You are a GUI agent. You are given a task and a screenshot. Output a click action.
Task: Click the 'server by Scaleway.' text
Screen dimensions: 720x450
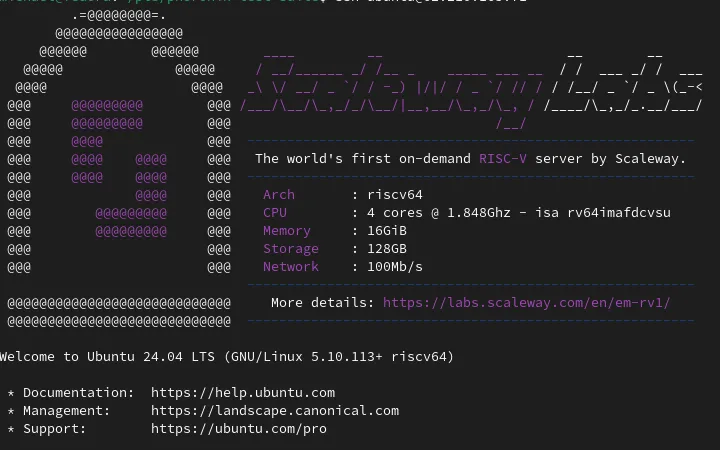(x=610, y=159)
